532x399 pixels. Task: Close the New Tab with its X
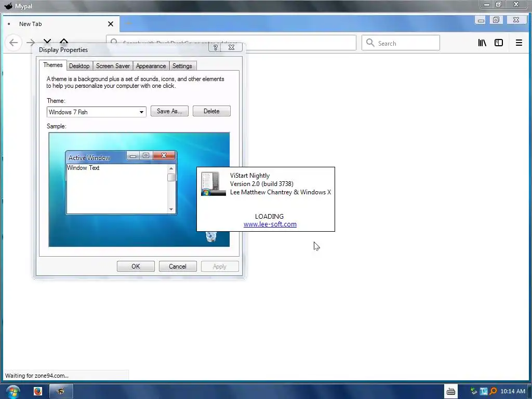tap(111, 24)
